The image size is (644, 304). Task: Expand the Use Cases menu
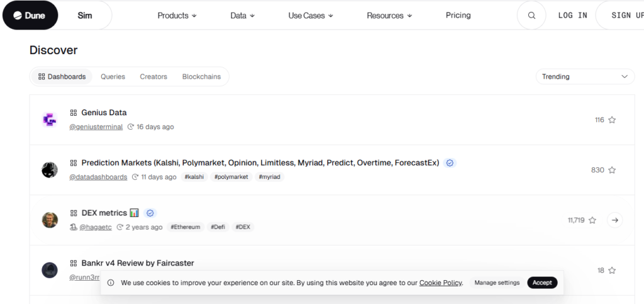(311, 16)
